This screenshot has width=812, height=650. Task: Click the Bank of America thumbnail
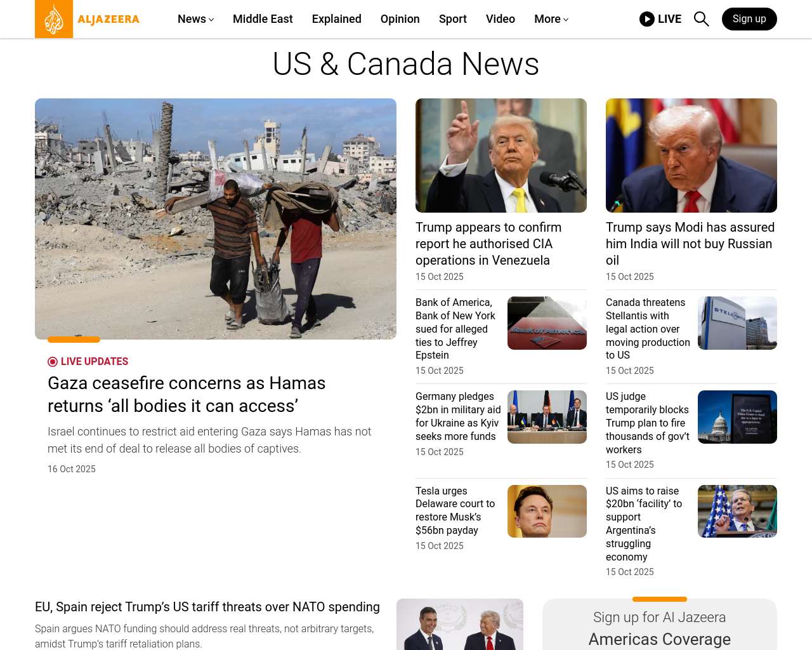pos(547,323)
